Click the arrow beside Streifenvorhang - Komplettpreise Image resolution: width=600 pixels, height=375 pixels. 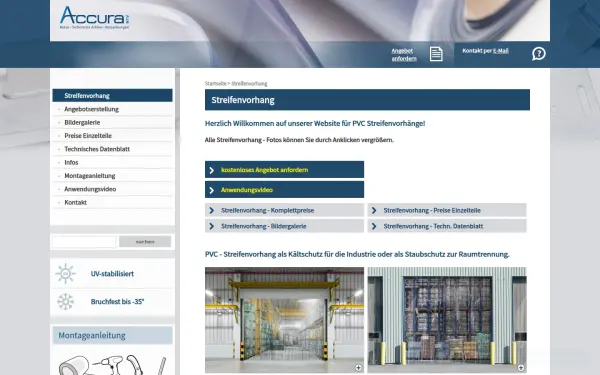pyautogui.click(x=212, y=210)
